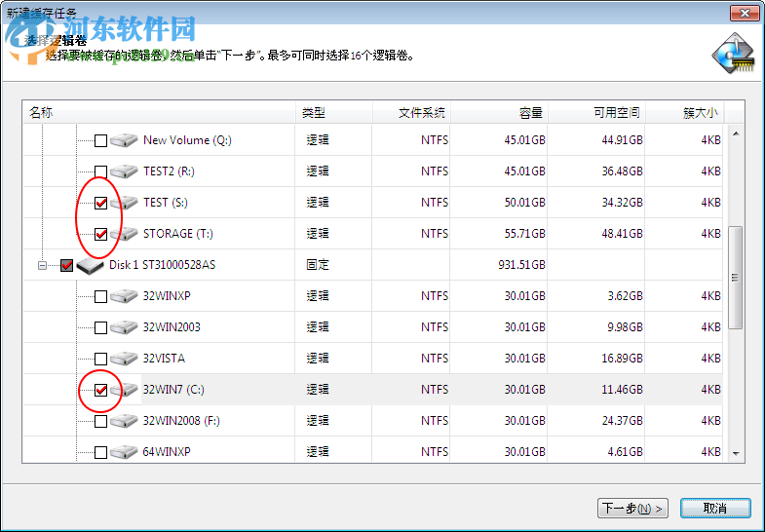Select the TEST2 (R:) row name
Image resolution: width=765 pixels, height=532 pixels.
169,171
